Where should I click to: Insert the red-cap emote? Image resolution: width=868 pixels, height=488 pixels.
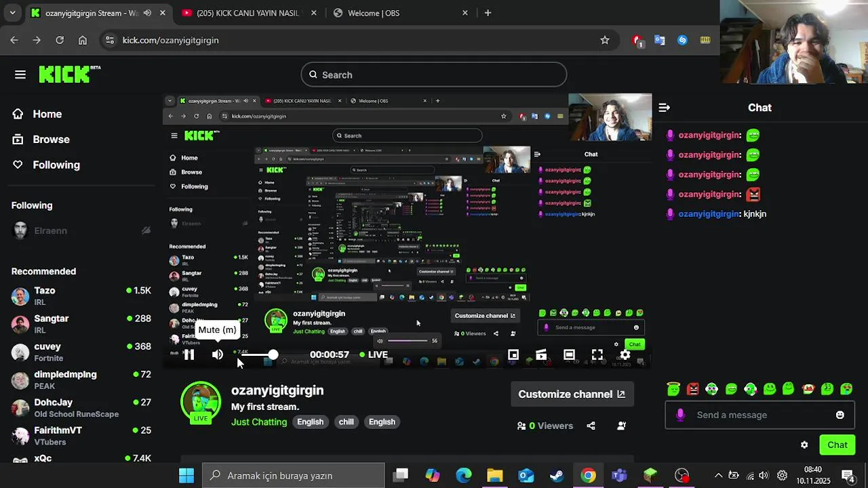(808, 389)
